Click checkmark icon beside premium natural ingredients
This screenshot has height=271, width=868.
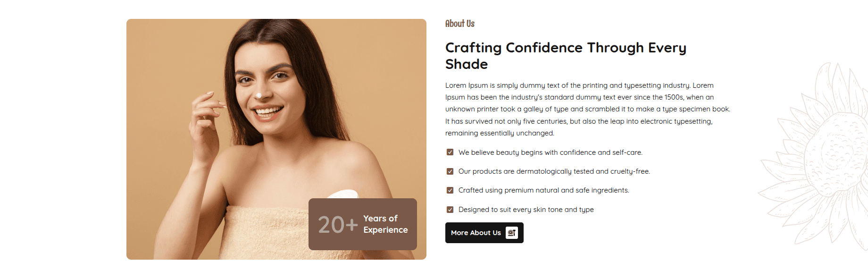click(450, 190)
